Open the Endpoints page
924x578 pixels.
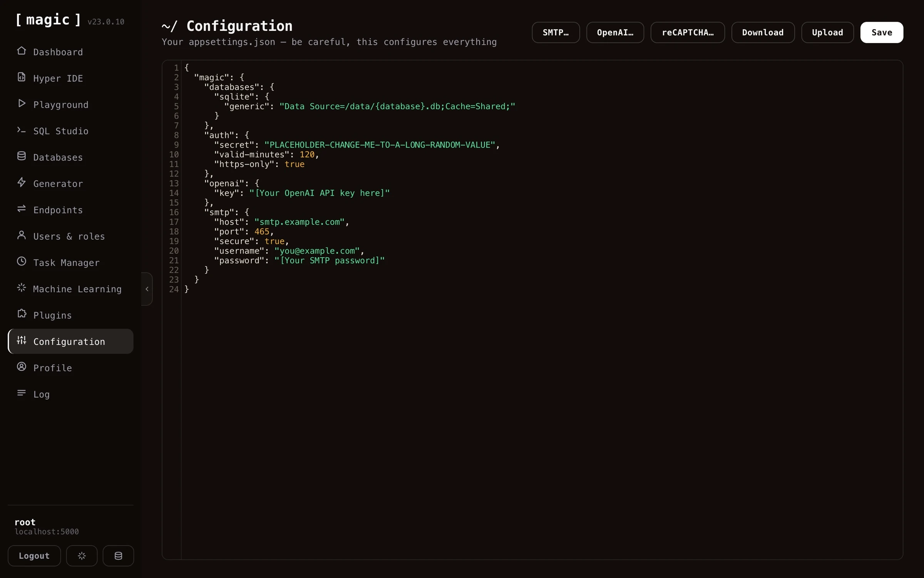pos(70,210)
